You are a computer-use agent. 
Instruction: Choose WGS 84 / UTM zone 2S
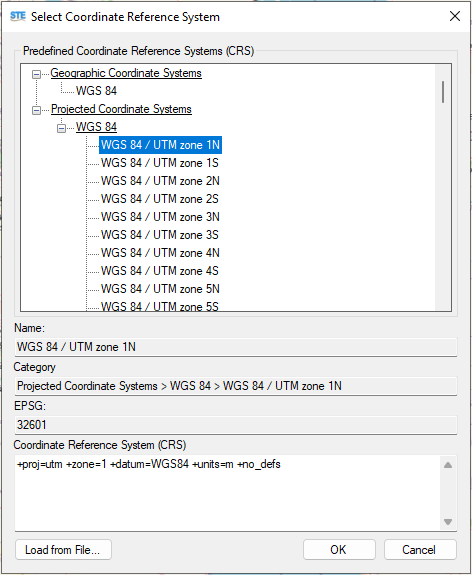160,199
